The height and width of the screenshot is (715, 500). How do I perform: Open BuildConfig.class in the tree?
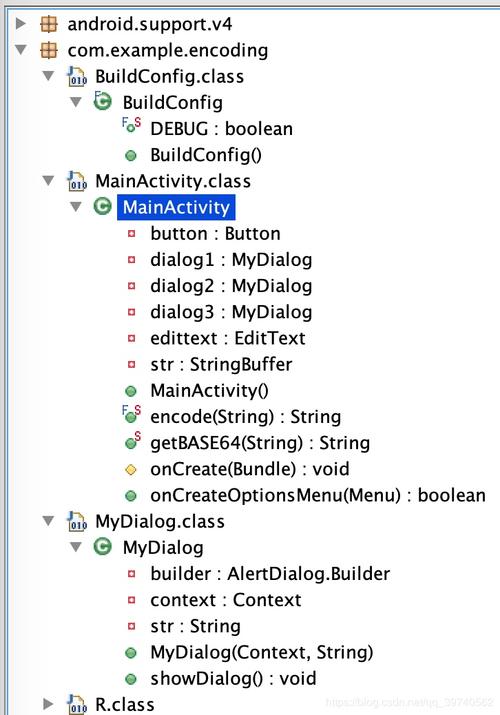pyautogui.click(x=170, y=76)
